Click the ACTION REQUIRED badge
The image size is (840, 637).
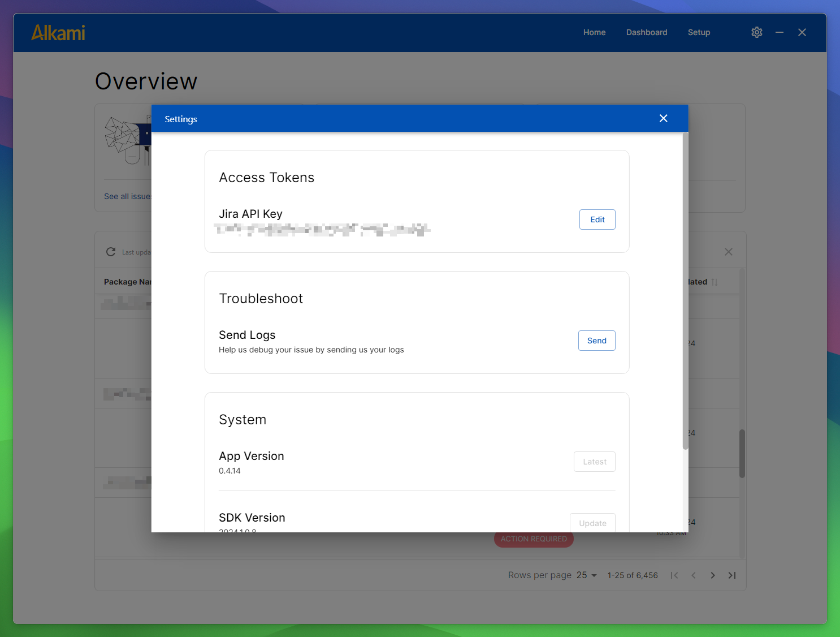click(534, 539)
